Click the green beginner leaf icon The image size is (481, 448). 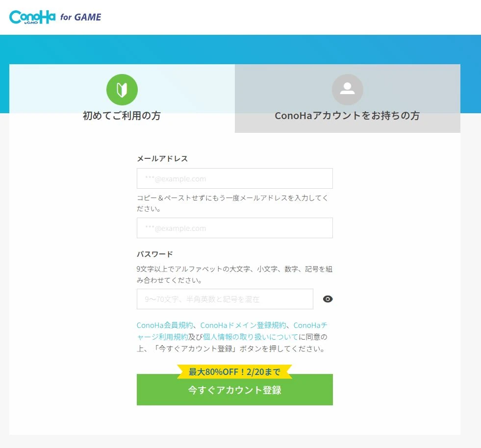[x=122, y=90]
